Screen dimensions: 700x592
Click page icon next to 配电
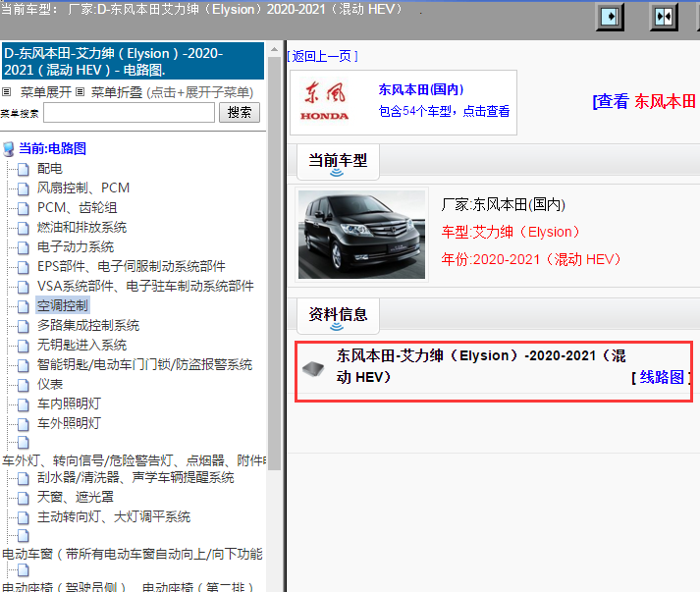[x=24, y=169]
